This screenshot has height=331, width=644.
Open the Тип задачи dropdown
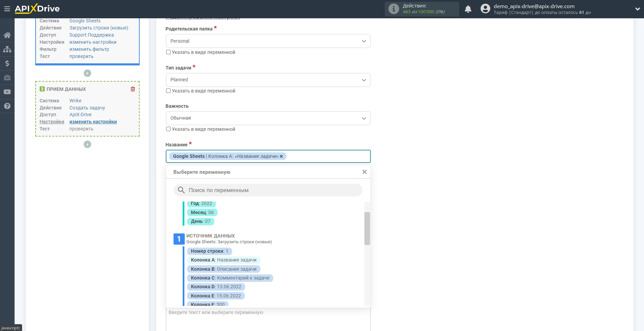tap(268, 80)
